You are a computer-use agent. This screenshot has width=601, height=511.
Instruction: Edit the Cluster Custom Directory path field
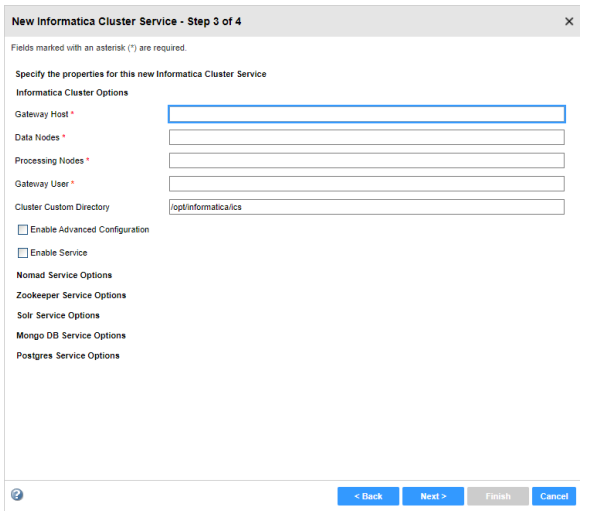(x=367, y=207)
